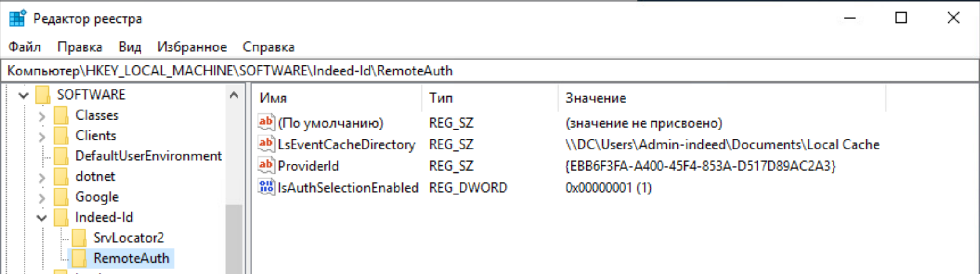This screenshot has width=980, height=274.
Task: Click the string icon next to LsEventCacheDirectory
Action: click(x=266, y=144)
